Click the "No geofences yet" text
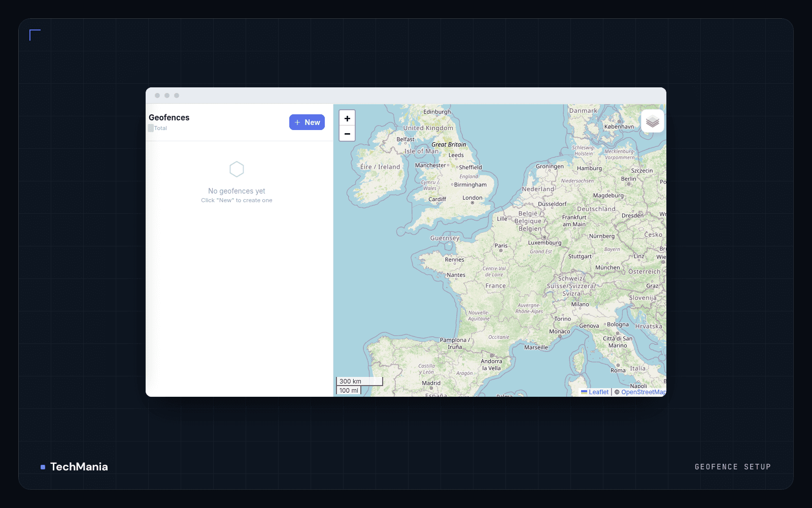This screenshot has width=812, height=508. point(236,191)
